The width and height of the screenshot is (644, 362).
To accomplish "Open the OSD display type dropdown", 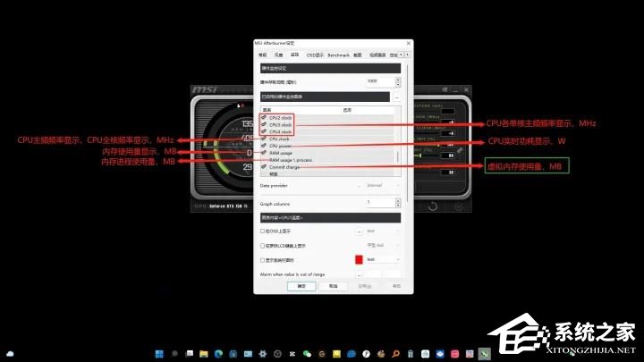I will (383, 232).
